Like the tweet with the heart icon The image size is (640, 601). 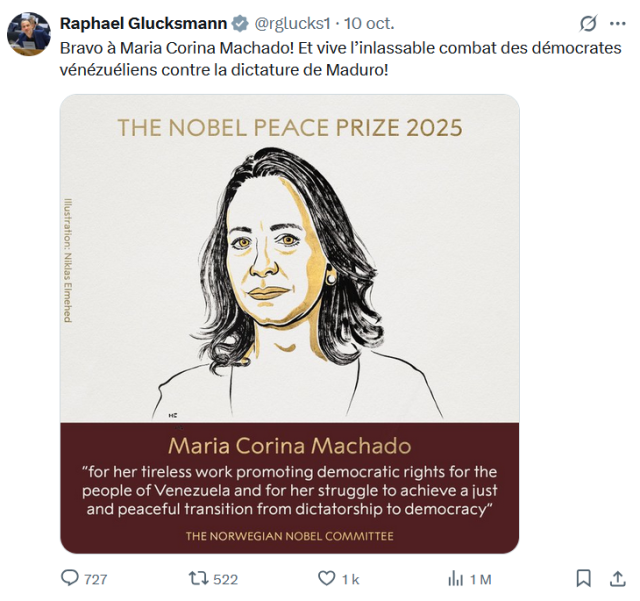tap(326, 578)
